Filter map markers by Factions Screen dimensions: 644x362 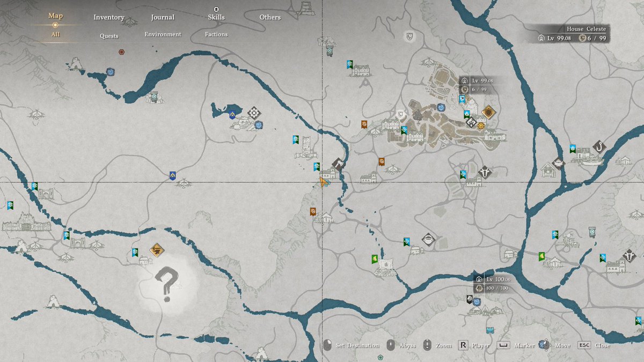pyautogui.click(x=216, y=34)
